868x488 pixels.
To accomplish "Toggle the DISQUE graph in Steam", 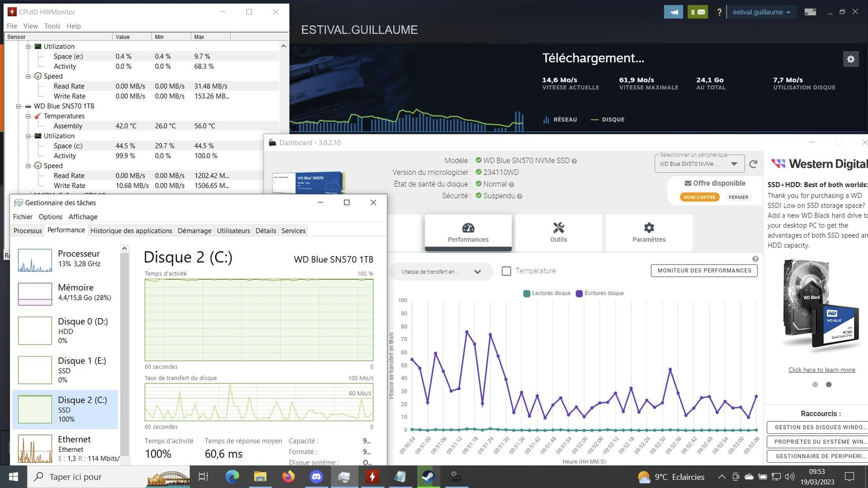I will pyautogui.click(x=608, y=119).
